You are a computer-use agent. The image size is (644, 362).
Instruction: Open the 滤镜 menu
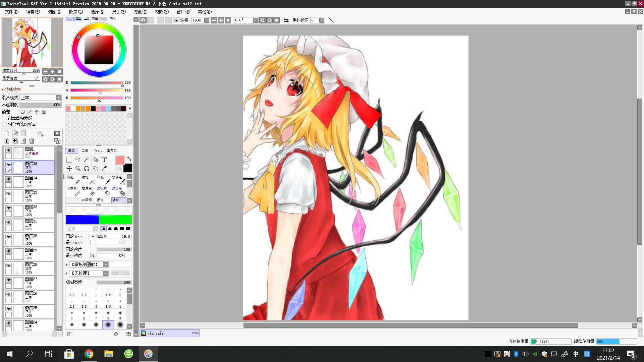point(140,12)
